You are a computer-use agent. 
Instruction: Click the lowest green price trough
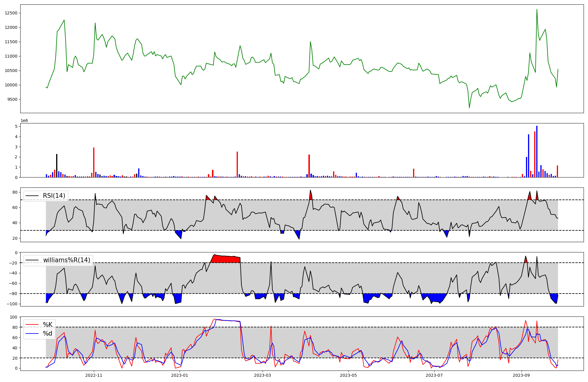(x=469, y=107)
